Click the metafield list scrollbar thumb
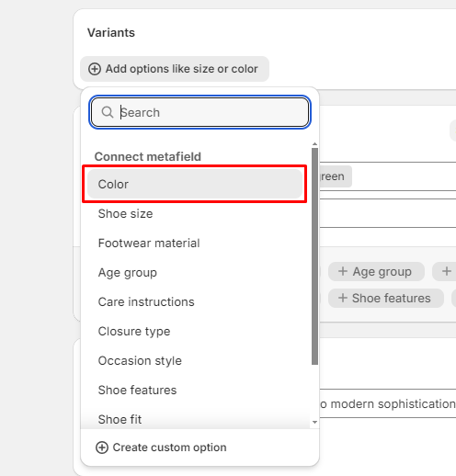Image resolution: width=456 pixels, height=476 pixels. (x=314, y=256)
